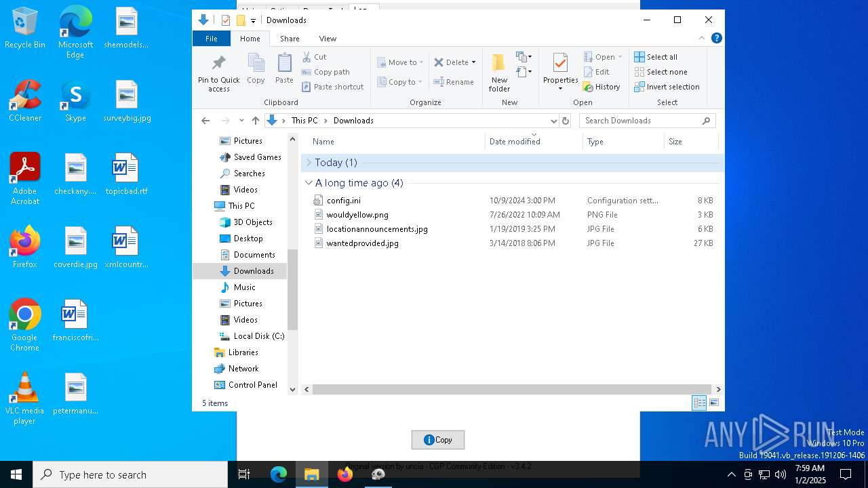Switch to the Share ribbon tab
Viewport: 868px width, 488px height.
(x=290, y=39)
